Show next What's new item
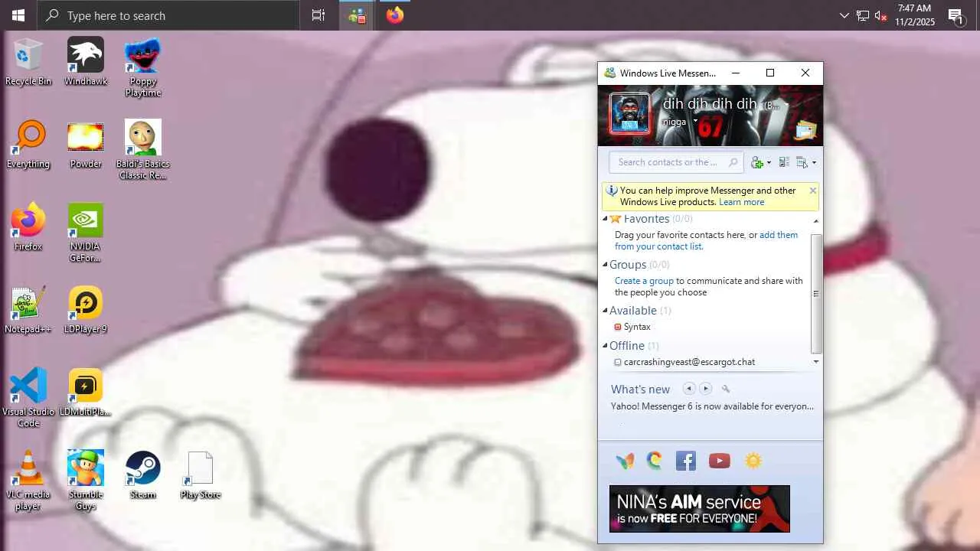 coord(706,389)
